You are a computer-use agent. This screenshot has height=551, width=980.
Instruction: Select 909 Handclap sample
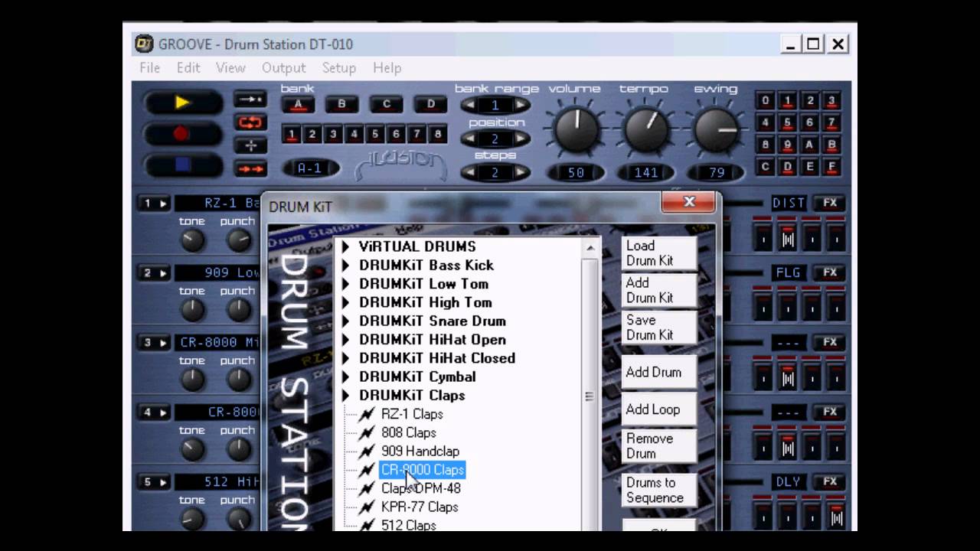tap(420, 451)
